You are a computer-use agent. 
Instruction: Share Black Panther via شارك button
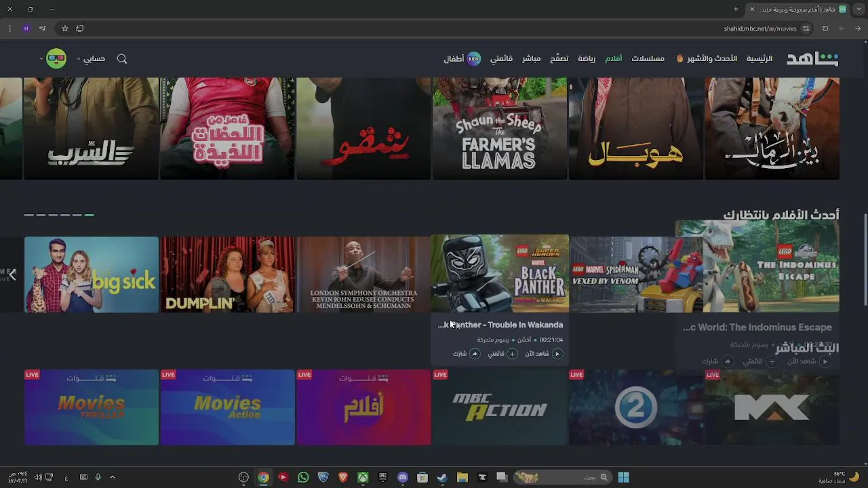[x=466, y=354]
